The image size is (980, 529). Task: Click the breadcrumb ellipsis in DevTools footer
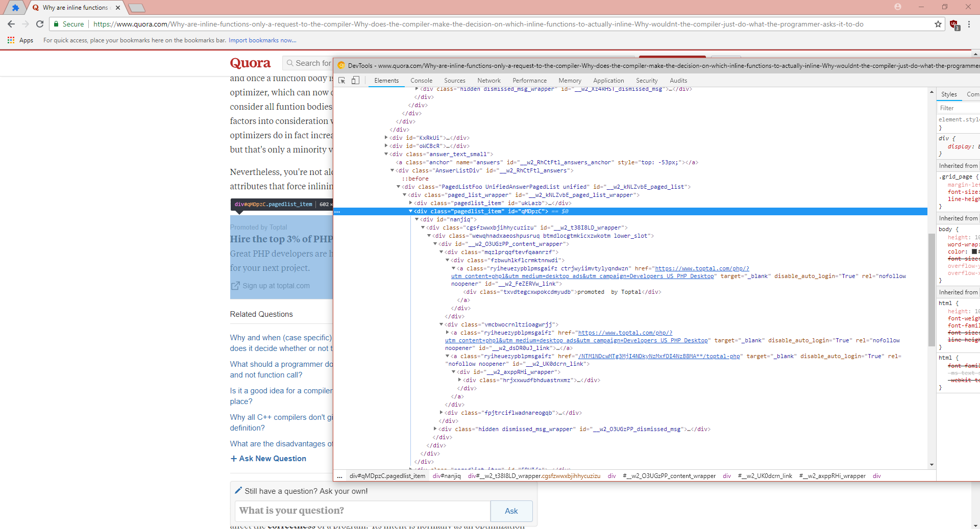[339, 476]
